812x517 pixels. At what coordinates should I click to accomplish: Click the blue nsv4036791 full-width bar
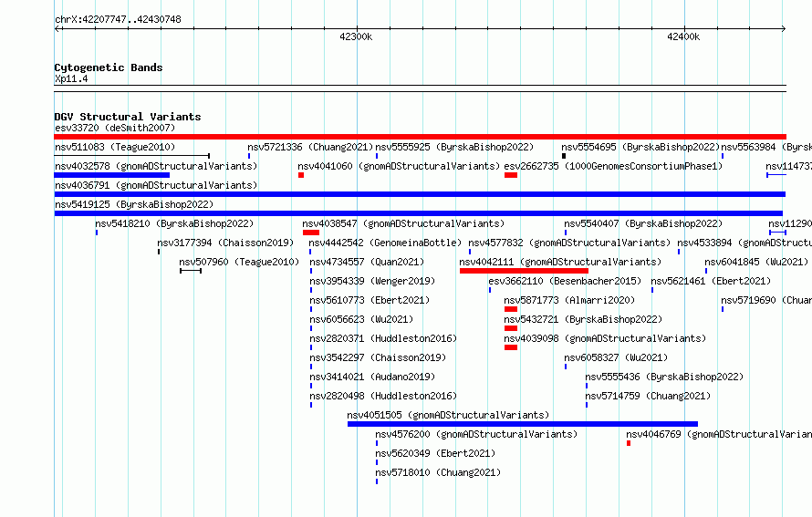click(x=420, y=194)
